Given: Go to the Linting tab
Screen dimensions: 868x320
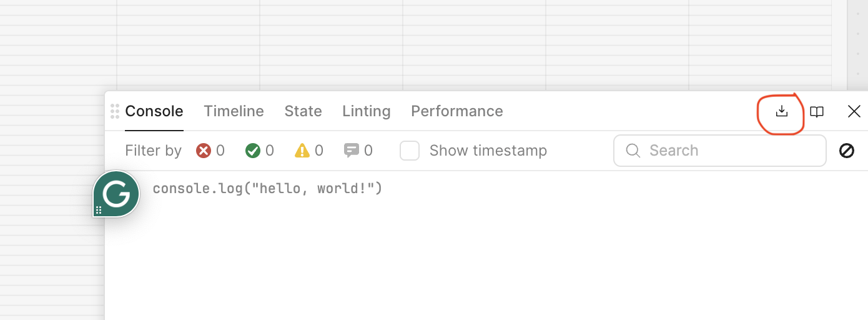Looking at the screenshot, I should click(366, 111).
